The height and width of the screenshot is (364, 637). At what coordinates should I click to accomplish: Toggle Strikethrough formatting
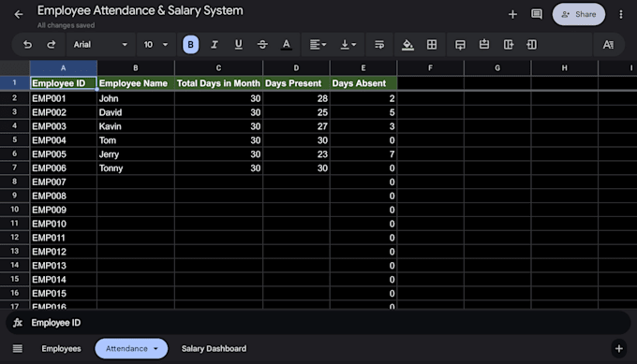tap(262, 45)
